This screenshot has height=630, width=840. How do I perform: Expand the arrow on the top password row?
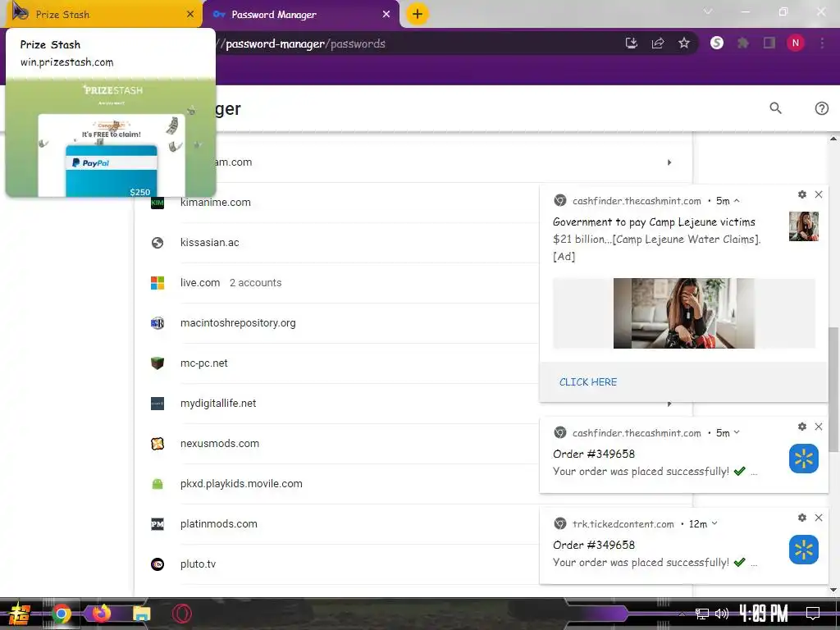point(669,162)
